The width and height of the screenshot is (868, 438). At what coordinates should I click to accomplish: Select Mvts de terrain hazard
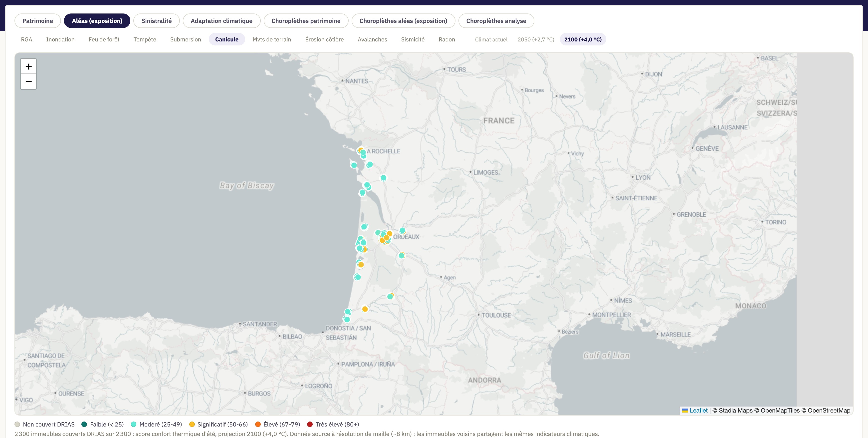coord(272,39)
